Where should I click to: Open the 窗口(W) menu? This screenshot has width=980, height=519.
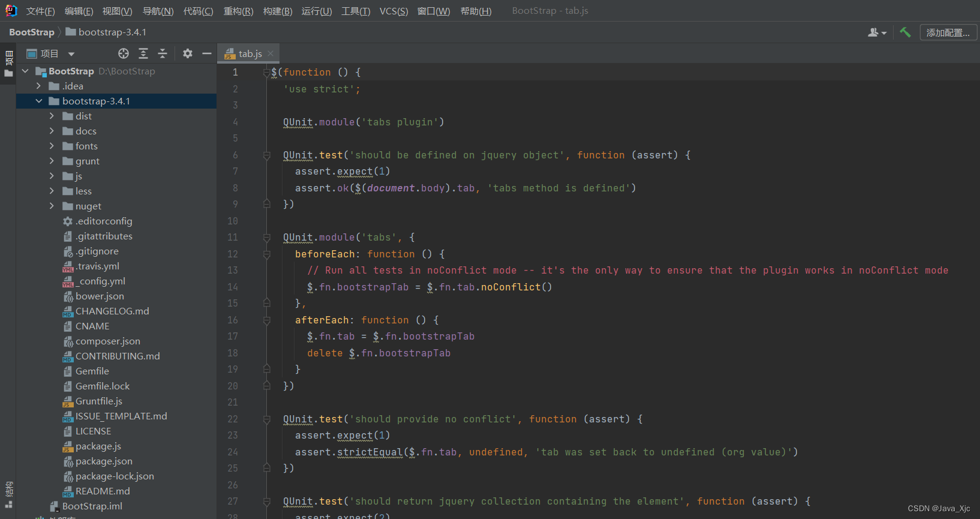coord(434,11)
